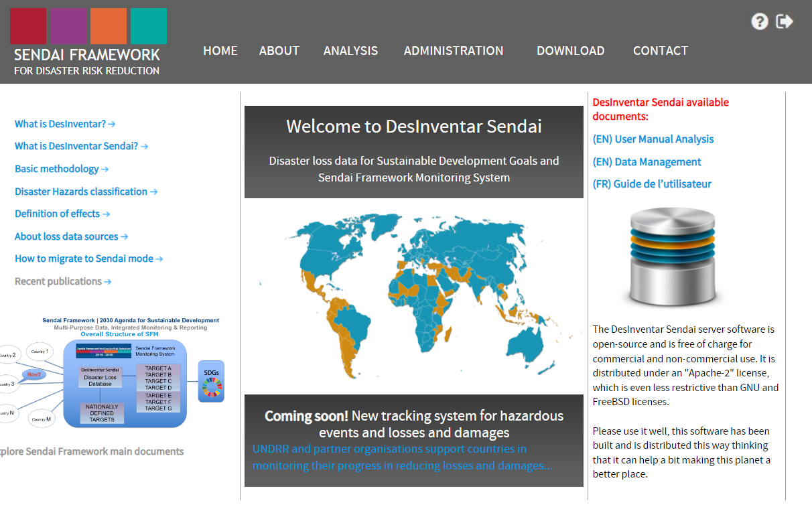Open the DOWNLOAD menu
The height and width of the screenshot is (511, 812).
pyautogui.click(x=570, y=51)
